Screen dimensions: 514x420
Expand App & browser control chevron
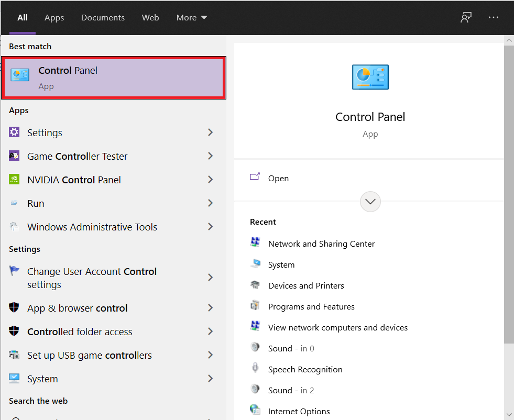211,308
